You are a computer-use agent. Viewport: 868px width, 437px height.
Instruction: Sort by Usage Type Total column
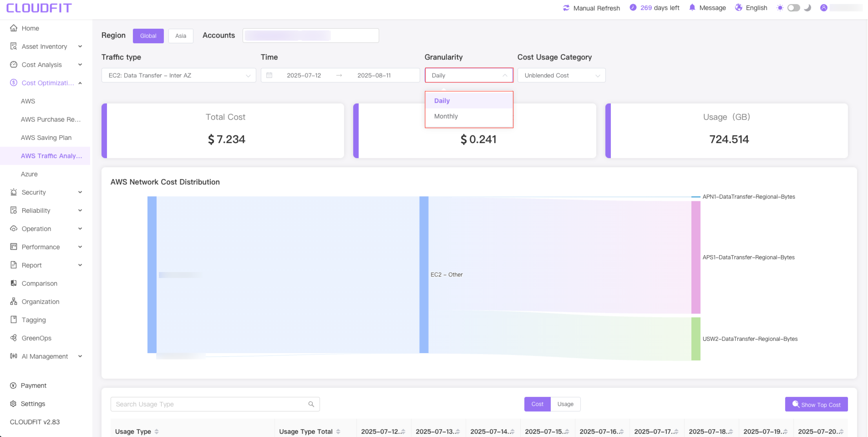pos(338,432)
